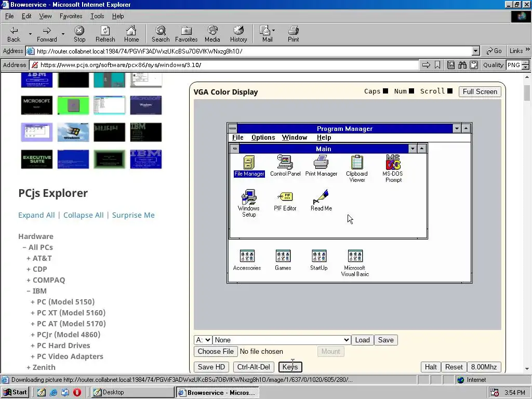Expand the AT&T tree node
Image resolution: width=532 pixels, height=399 pixels.
29,259
